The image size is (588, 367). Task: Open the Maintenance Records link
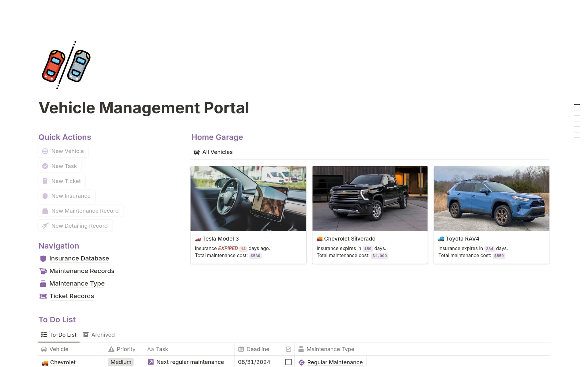[x=81, y=271]
